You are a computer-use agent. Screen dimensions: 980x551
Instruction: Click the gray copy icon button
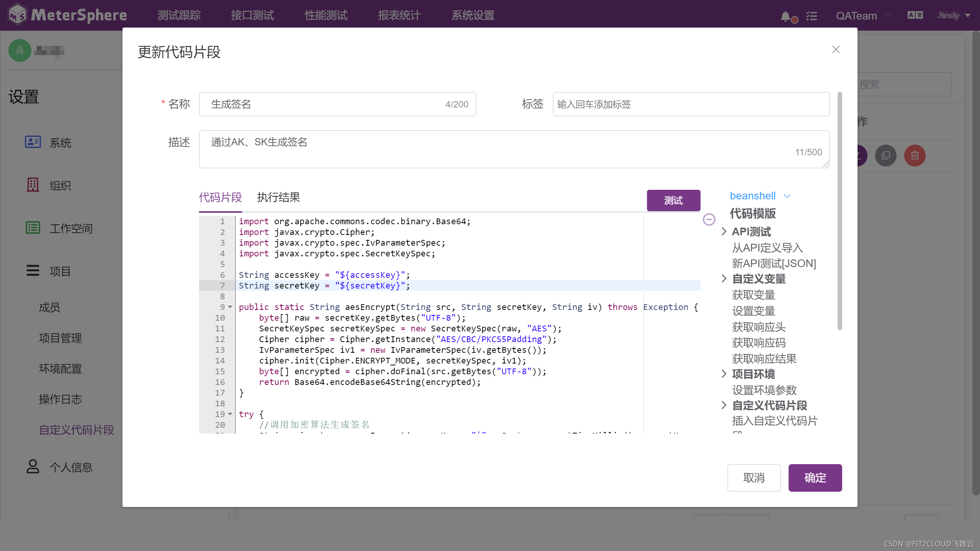pos(885,156)
